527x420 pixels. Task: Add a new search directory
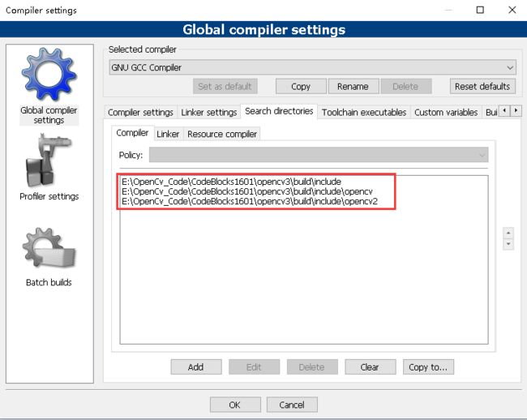(x=196, y=367)
